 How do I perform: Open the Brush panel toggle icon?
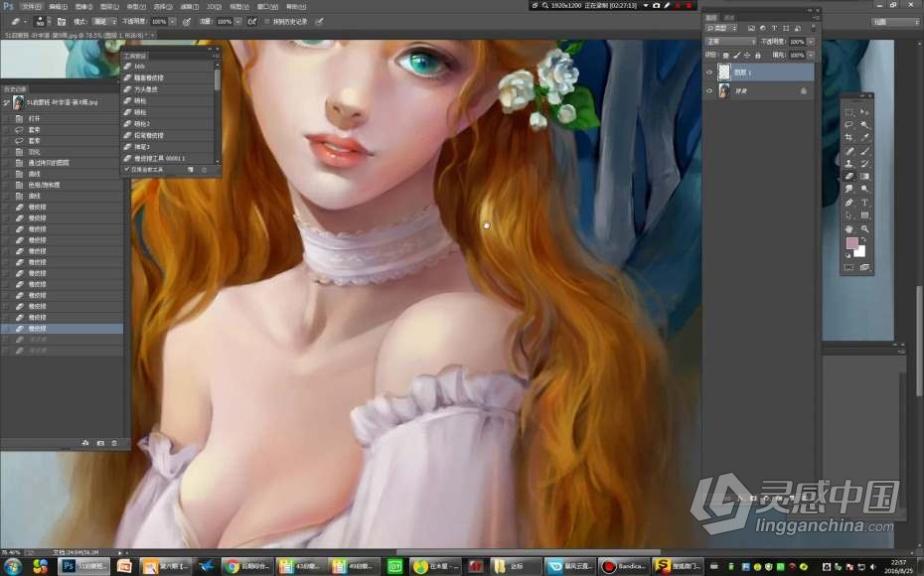tap(62, 21)
